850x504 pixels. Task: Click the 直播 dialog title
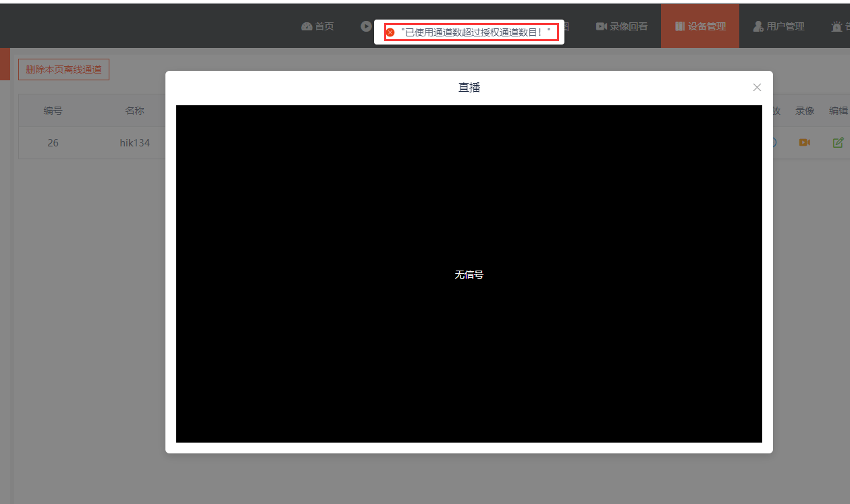click(469, 87)
